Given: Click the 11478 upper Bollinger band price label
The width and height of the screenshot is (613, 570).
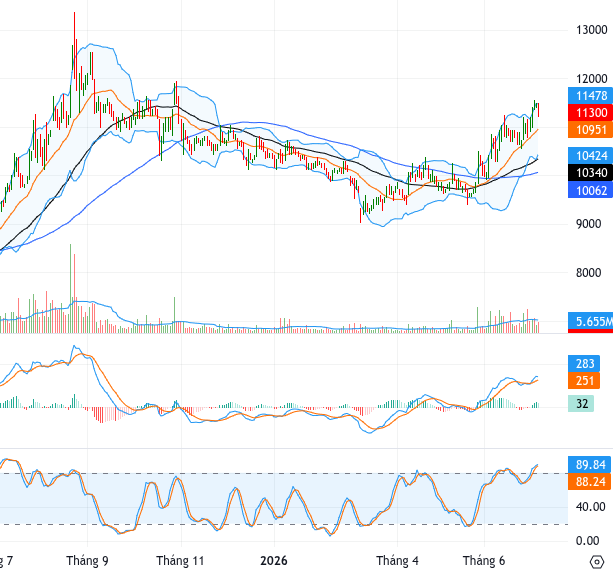Looking at the screenshot, I should (x=590, y=96).
